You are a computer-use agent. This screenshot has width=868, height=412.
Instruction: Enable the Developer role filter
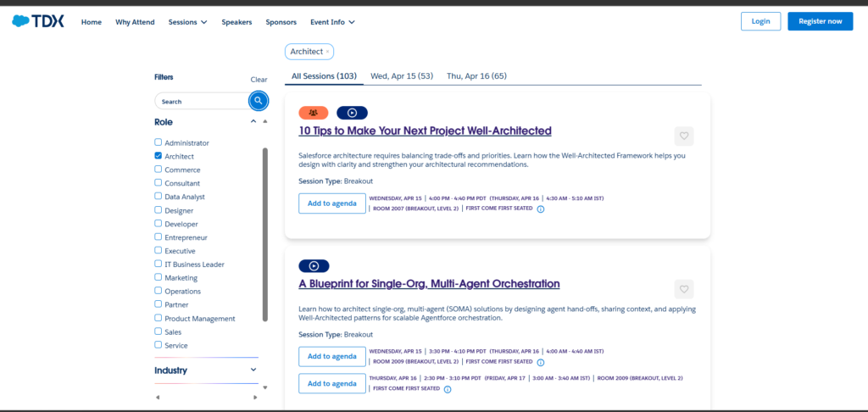(x=159, y=224)
